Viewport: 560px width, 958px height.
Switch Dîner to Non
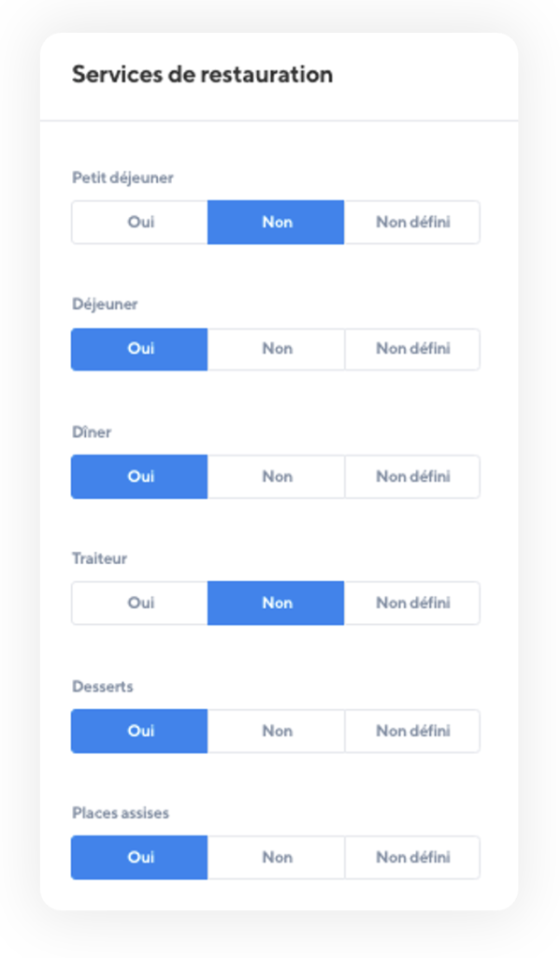276,476
